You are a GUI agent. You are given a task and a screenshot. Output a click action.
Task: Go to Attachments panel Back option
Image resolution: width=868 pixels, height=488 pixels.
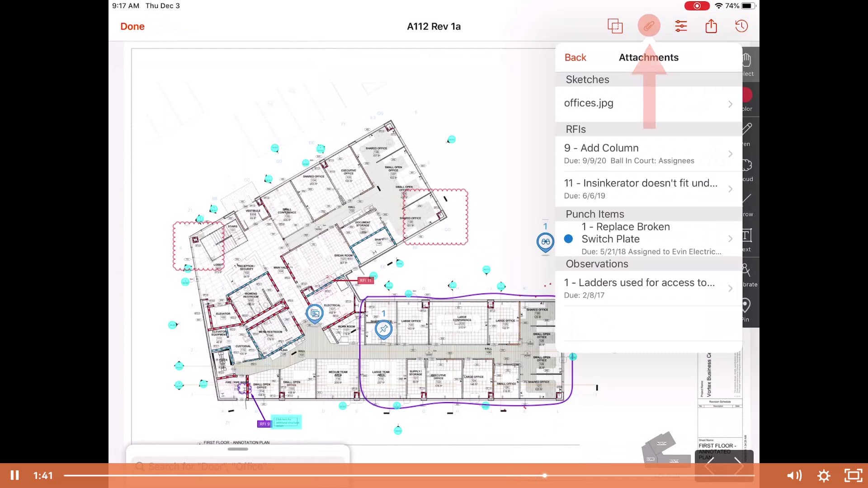pyautogui.click(x=575, y=57)
